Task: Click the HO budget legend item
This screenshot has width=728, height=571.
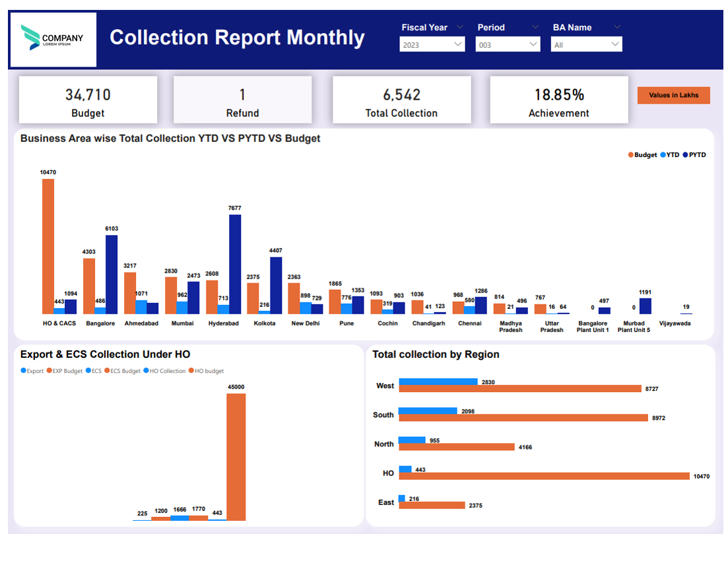Action: (207, 371)
